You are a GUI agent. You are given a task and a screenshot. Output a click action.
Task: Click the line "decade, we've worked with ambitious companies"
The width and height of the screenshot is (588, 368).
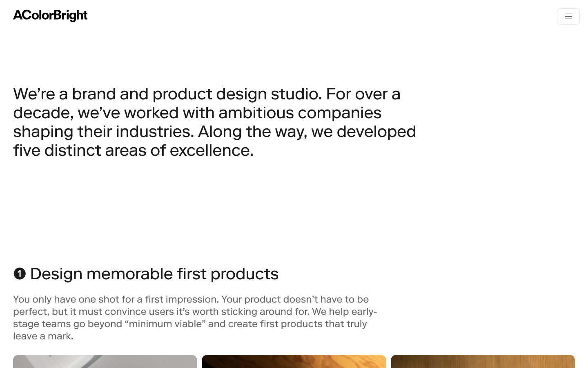click(x=197, y=113)
